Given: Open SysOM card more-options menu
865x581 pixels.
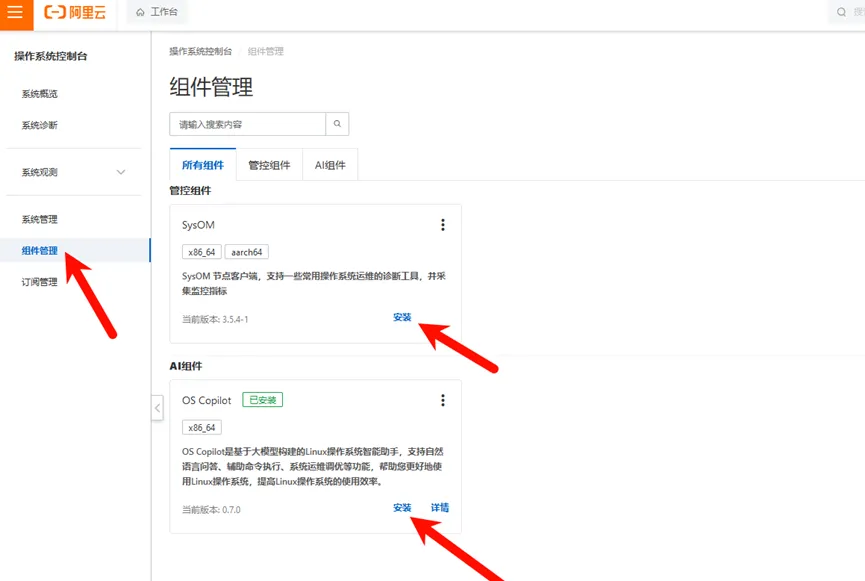Looking at the screenshot, I should tap(442, 225).
